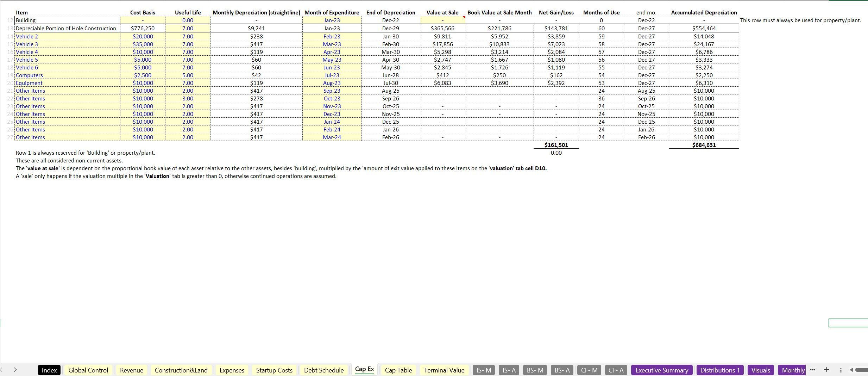Image resolution: width=868 pixels, height=376 pixels.
Task: Click Vehicle 3 cost basis $35,000
Action: 143,44
